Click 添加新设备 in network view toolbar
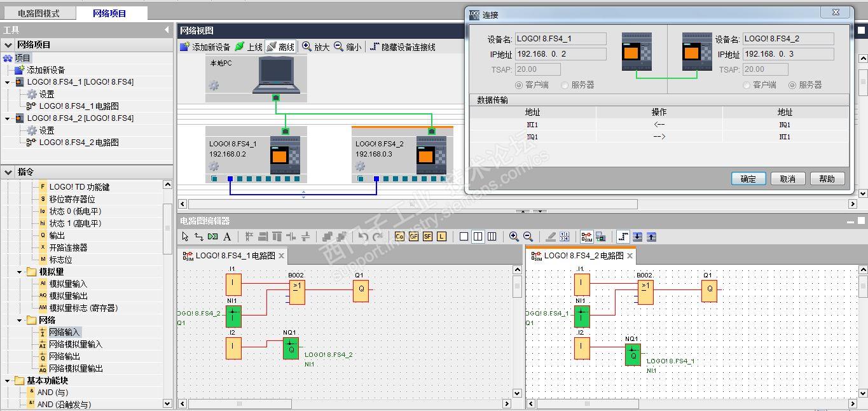Viewport: 868px width, 411px height. (205, 46)
